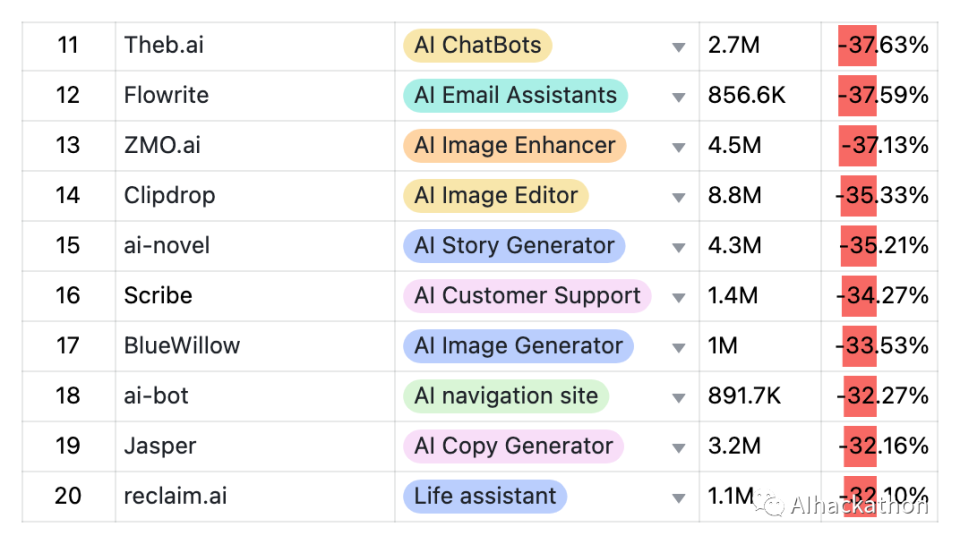Open ZMO.ai category dropdown arrow
960x544 pixels.
click(679, 147)
